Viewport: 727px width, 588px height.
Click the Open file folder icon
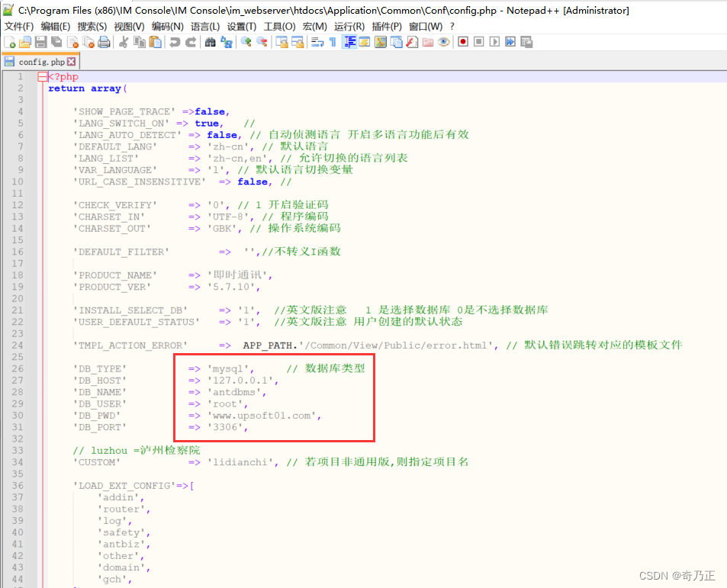tap(25, 42)
